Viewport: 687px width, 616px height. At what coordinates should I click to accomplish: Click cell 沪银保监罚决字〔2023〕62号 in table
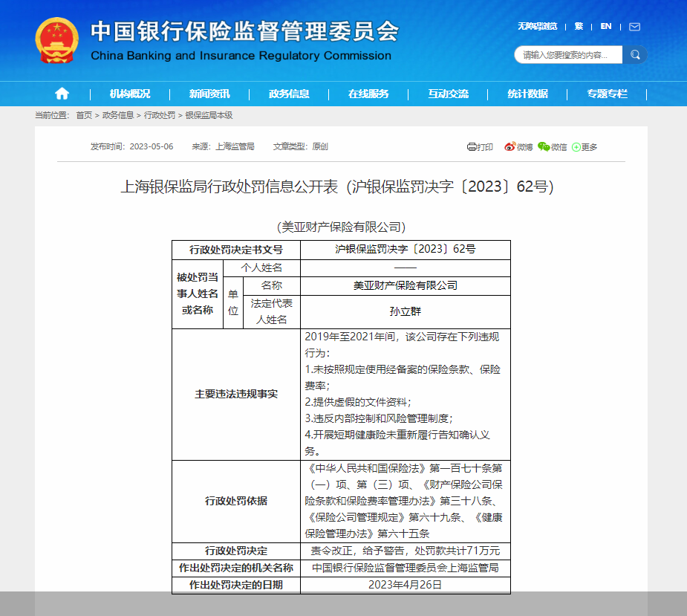406,249
